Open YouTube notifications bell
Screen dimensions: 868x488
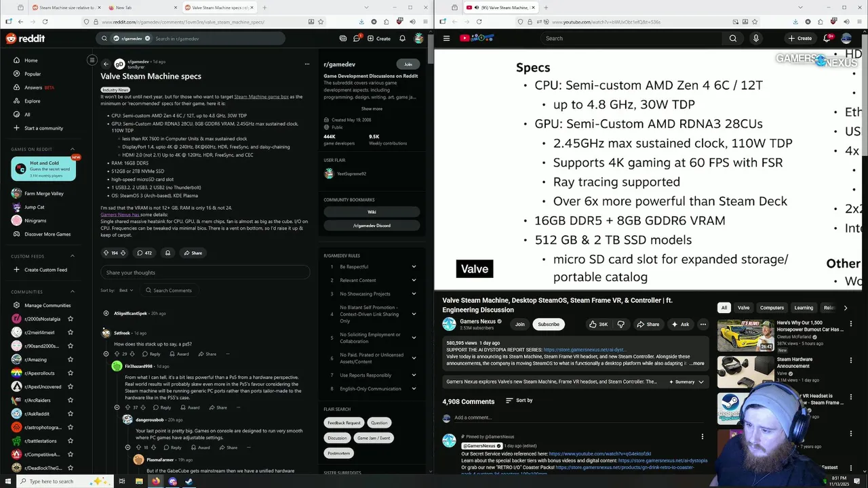pyautogui.click(x=827, y=38)
